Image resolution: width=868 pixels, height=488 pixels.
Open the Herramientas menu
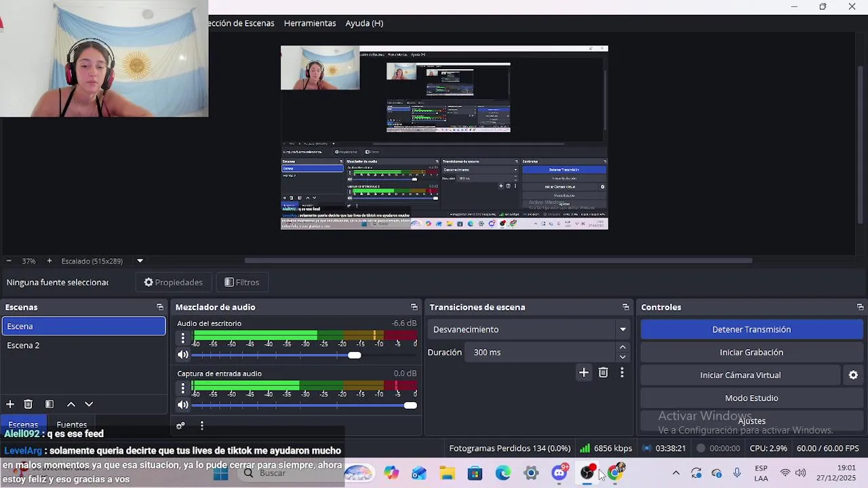[310, 23]
